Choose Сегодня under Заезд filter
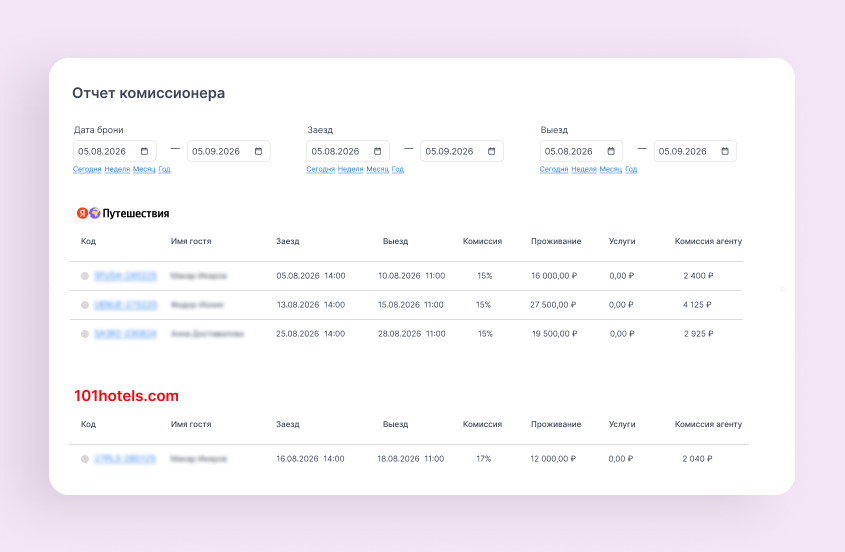This screenshot has height=552, width=845. (x=321, y=169)
